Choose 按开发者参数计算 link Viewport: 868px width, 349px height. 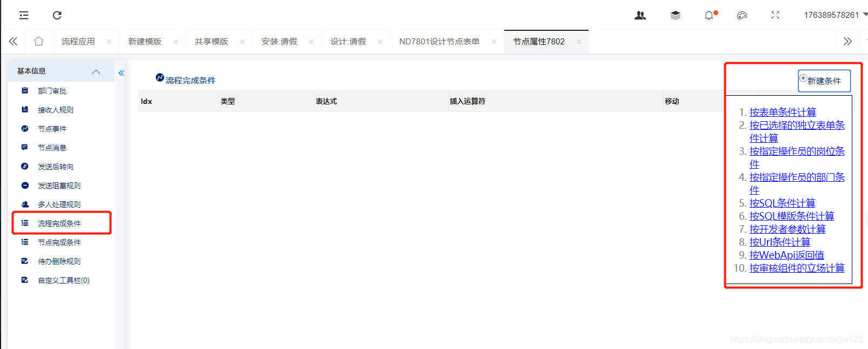coord(787,229)
